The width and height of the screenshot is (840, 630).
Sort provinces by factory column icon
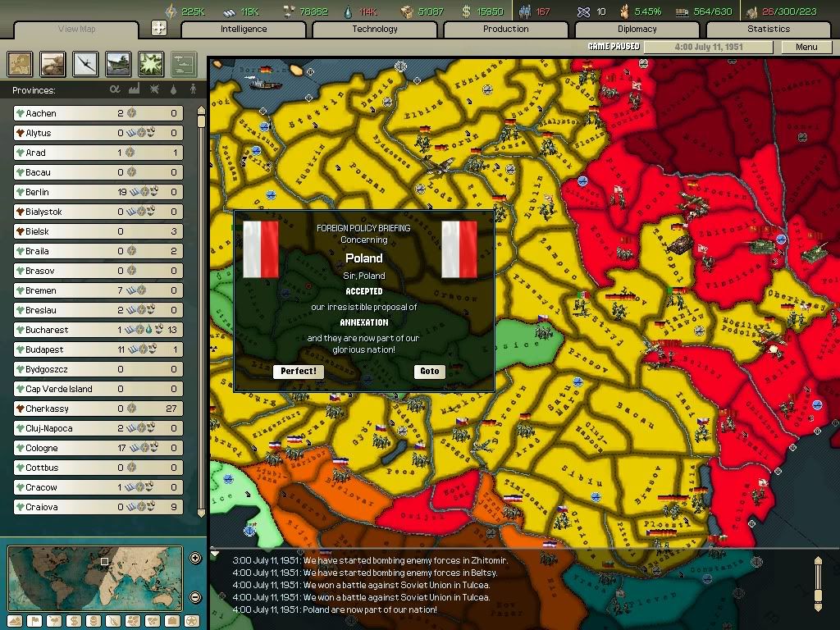coord(135,89)
